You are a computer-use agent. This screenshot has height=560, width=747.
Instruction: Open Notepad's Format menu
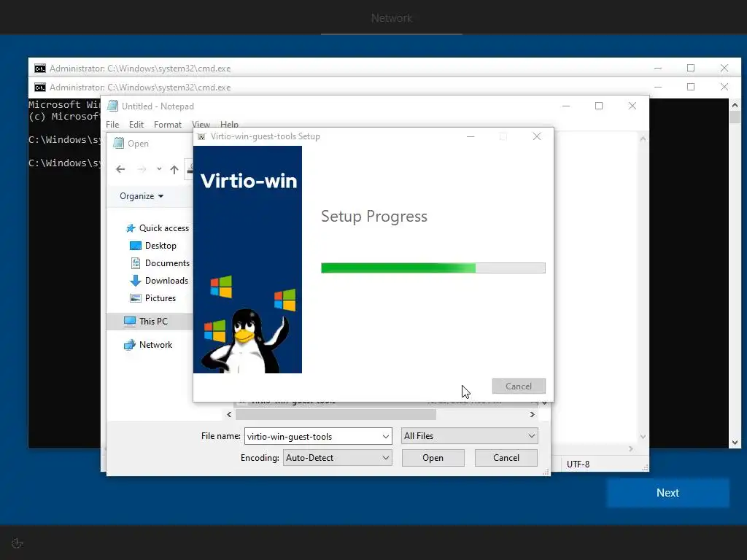[168, 124]
